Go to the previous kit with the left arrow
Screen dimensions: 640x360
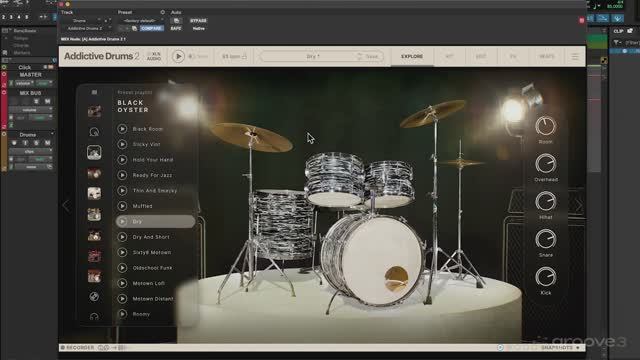coord(66,205)
